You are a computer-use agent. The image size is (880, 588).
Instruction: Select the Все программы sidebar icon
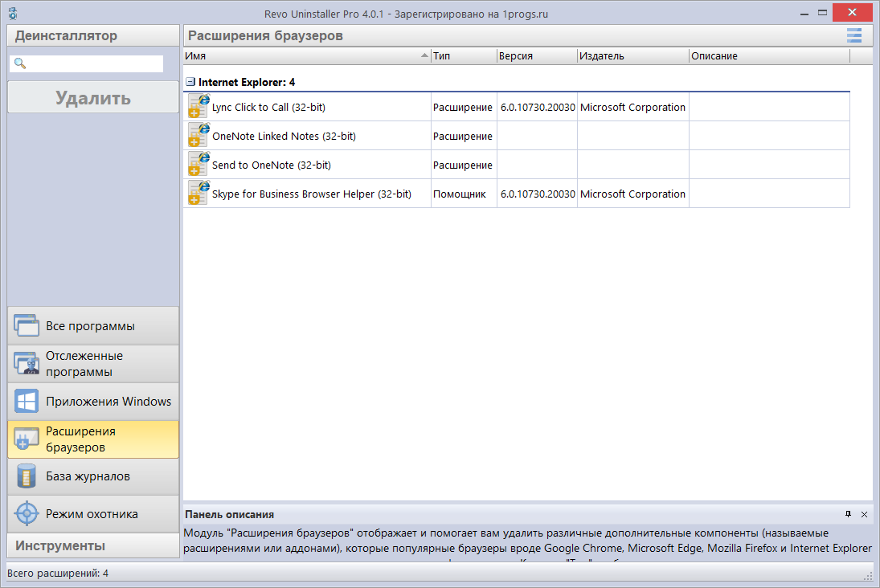[x=26, y=325]
